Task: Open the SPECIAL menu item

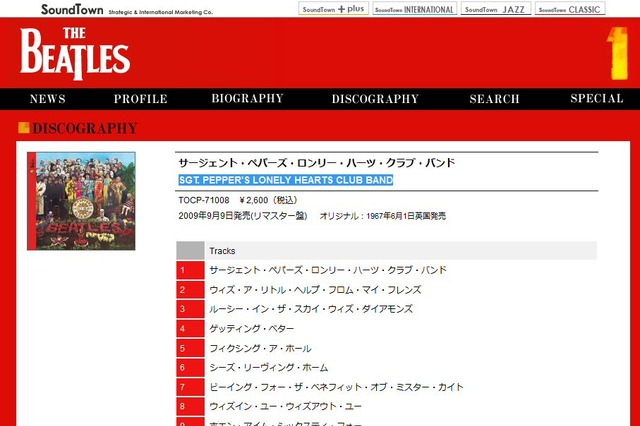Action: point(597,98)
